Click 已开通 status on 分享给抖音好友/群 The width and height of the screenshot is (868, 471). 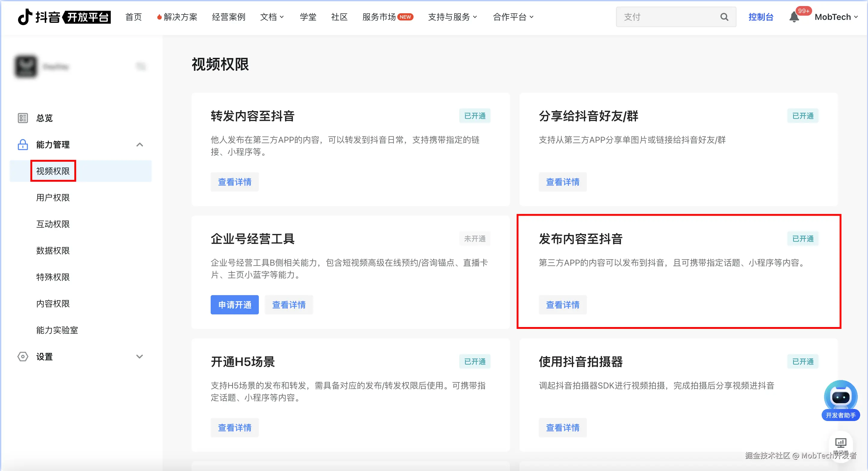pos(803,116)
